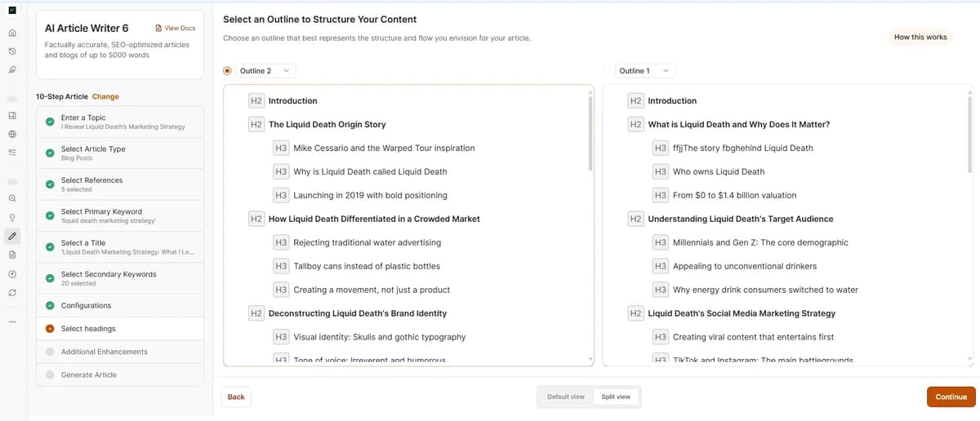This screenshot has width=980, height=421.
Task: Click the document icon beside View Docs
Action: pyautogui.click(x=158, y=29)
